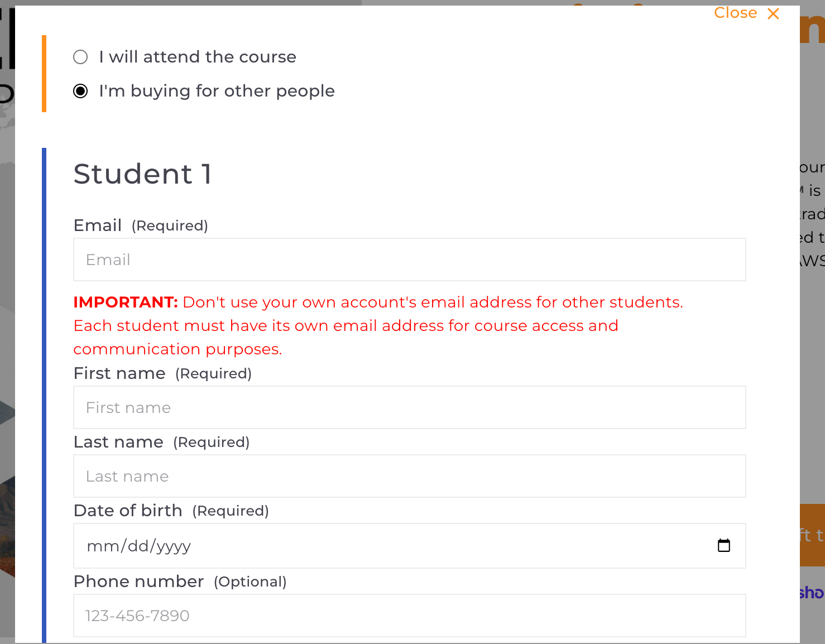Viewport: 825px width, 644px height.
Task: Click into the Last name field
Action: (x=410, y=476)
